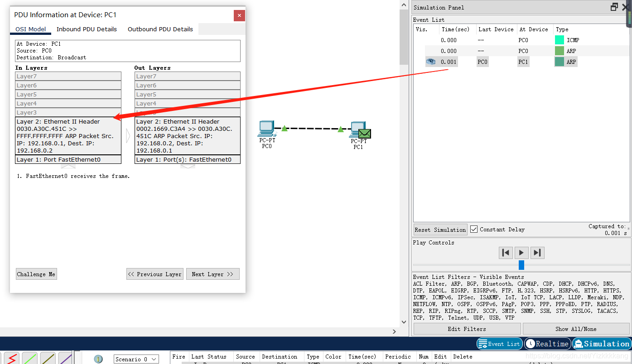
Task: Select the ICMP event row at PC0
Action: tap(521, 40)
